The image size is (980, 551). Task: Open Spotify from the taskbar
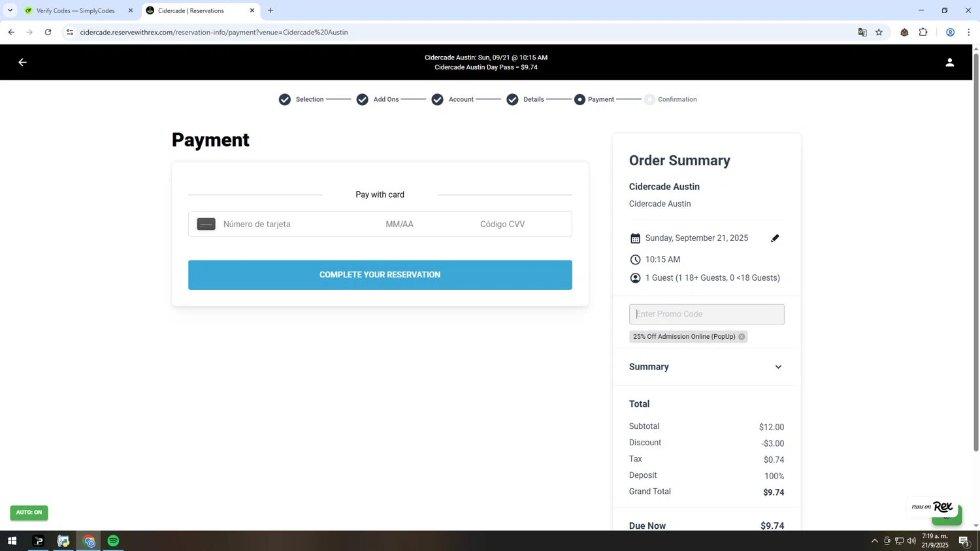[x=114, y=541]
